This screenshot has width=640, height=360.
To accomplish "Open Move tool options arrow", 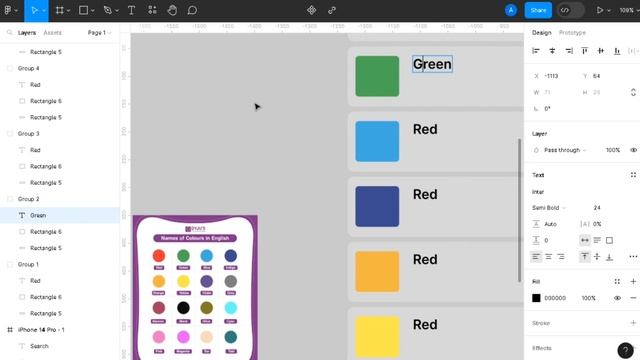I will (44, 11).
